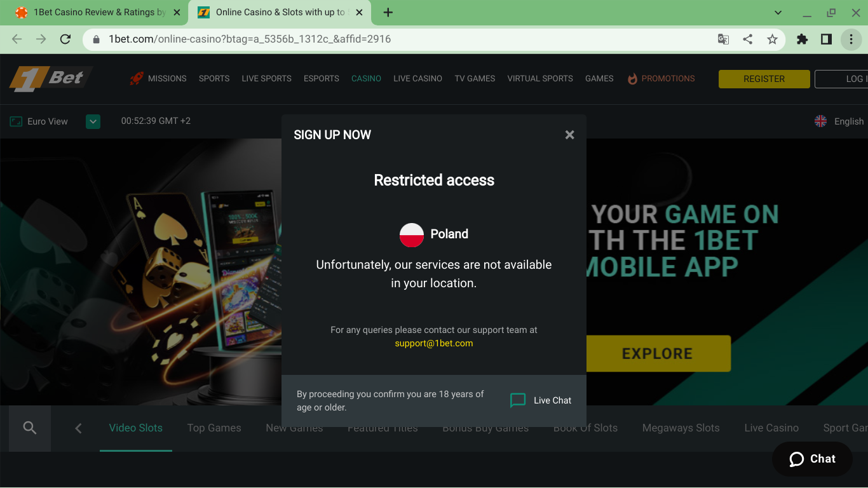Go back with the browser back arrow

(17, 39)
